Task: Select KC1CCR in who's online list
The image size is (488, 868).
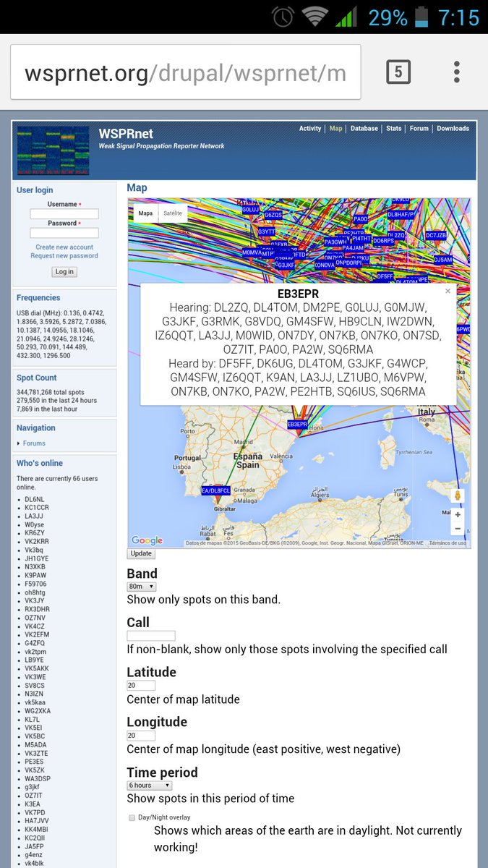Action: (37, 508)
